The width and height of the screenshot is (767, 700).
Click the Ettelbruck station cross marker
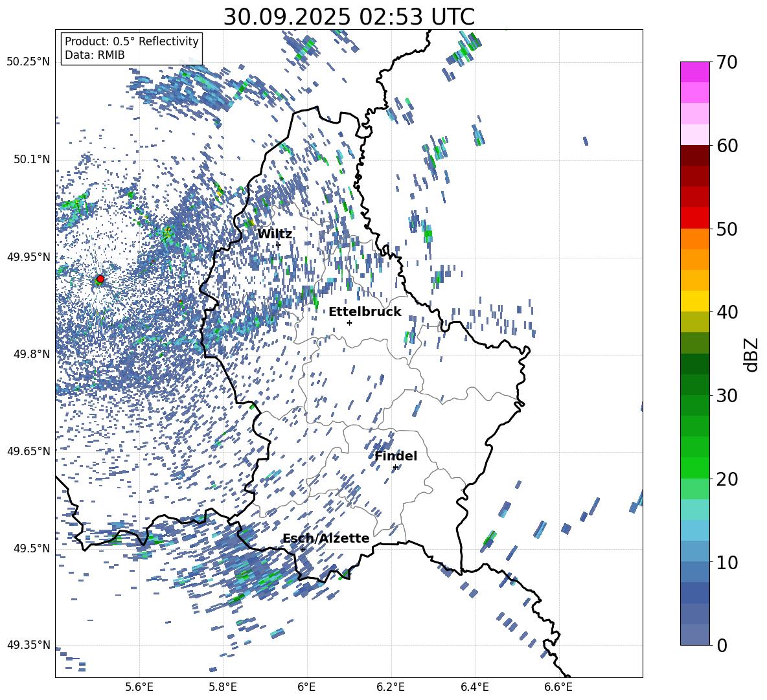[349, 322]
